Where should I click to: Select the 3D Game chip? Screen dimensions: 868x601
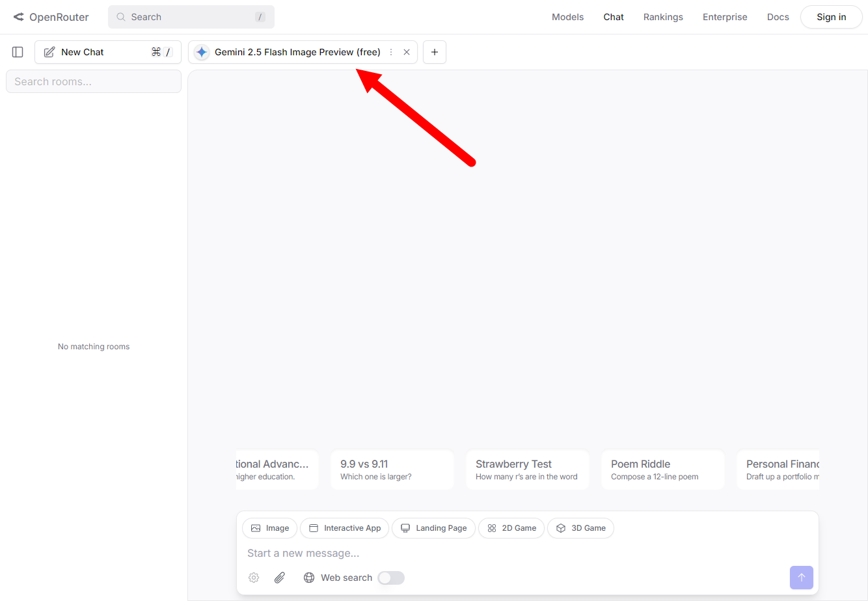[580, 528]
